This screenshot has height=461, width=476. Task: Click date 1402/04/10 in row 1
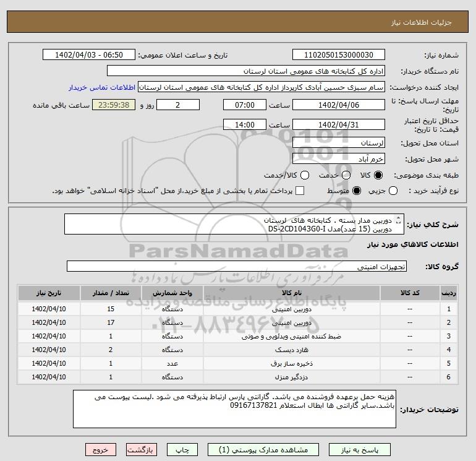49,309
